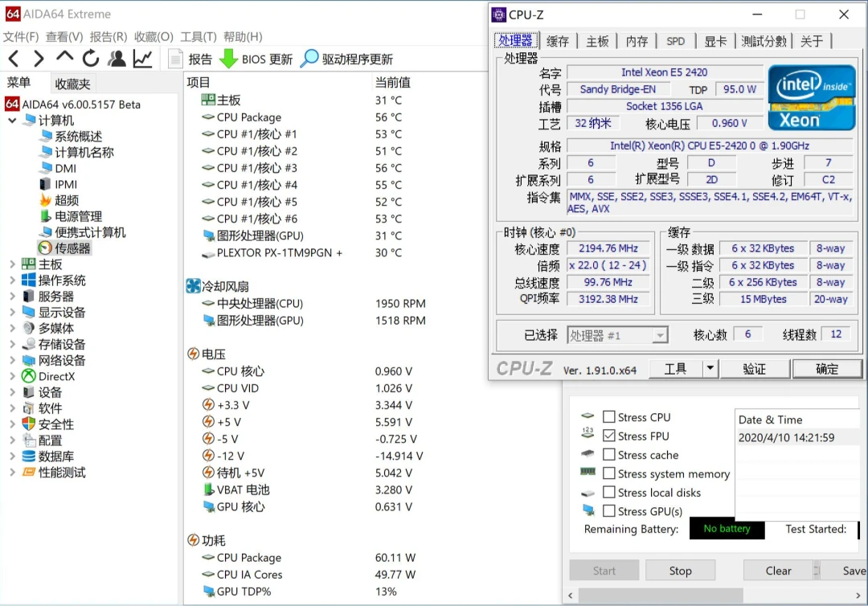The width and height of the screenshot is (868, 606).
Task: Expand the 操作系统 tree node
Action: (12, 280)
